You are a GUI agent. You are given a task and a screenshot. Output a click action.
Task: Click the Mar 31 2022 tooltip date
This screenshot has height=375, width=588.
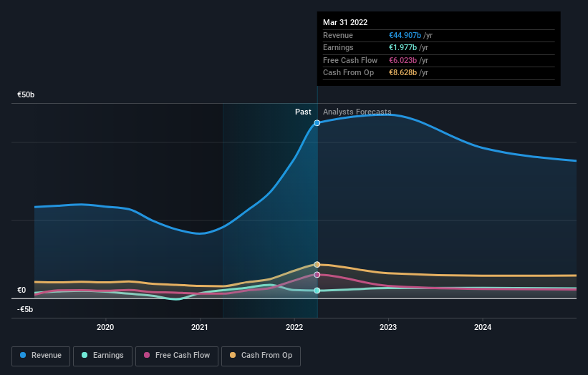pos(345,22)
